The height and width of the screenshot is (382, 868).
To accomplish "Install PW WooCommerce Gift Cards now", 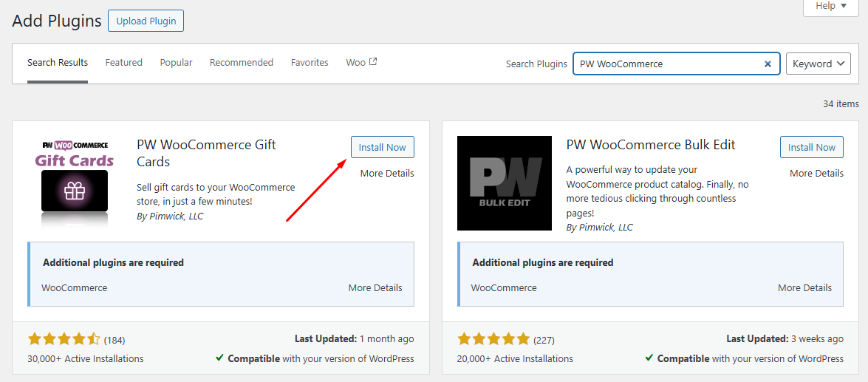I will [383, 147].
